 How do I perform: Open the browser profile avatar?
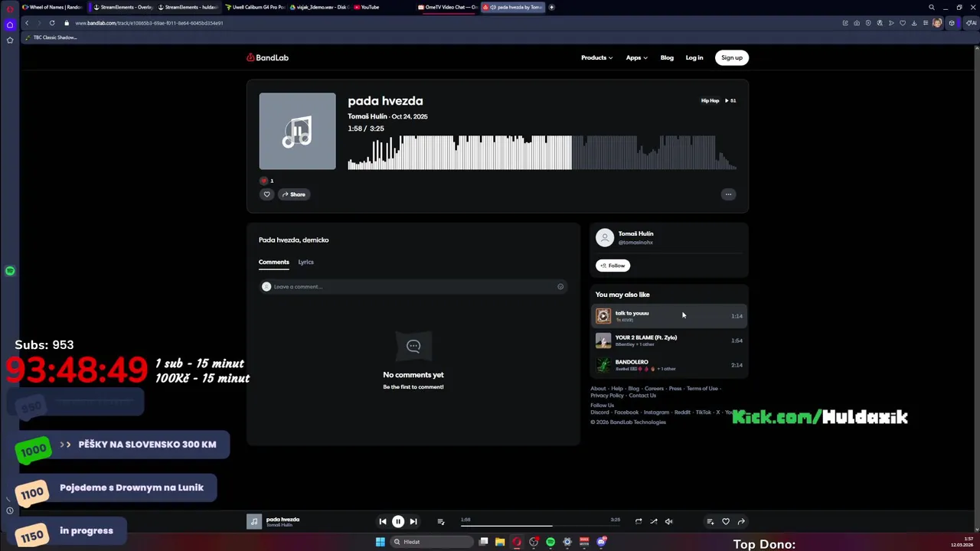click(937, 23)
